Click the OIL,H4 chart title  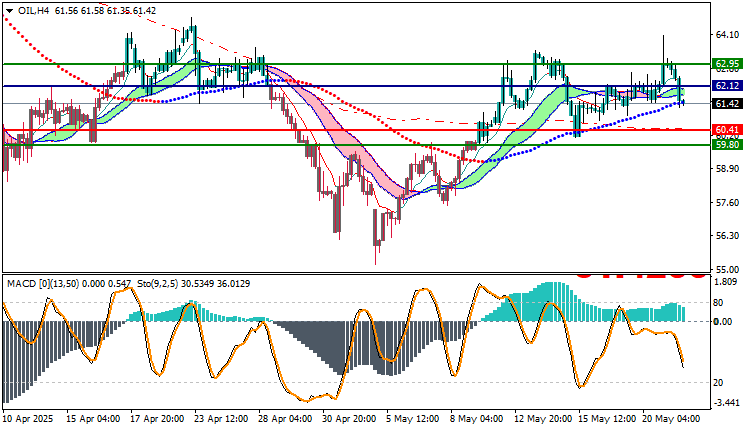[x=33, y=11]
